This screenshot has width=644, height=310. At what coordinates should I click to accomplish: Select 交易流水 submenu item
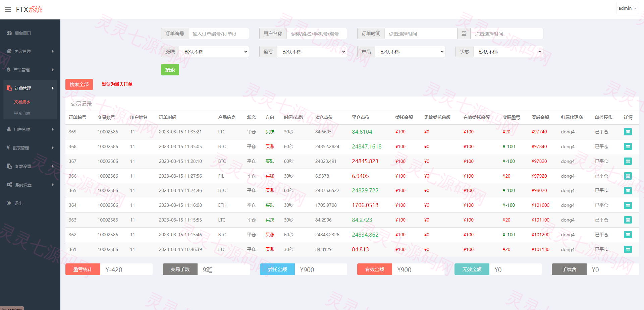coord(22,102)
